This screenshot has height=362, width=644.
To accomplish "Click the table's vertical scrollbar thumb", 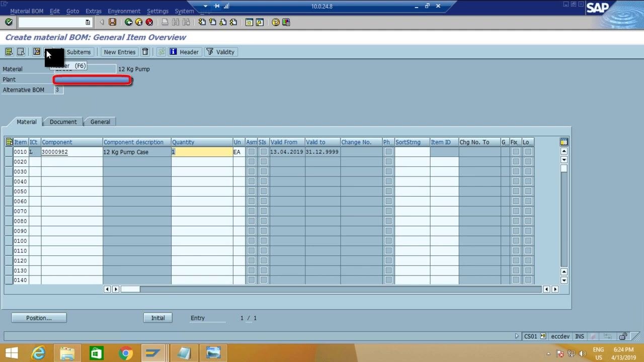I will tap(564, 168).
